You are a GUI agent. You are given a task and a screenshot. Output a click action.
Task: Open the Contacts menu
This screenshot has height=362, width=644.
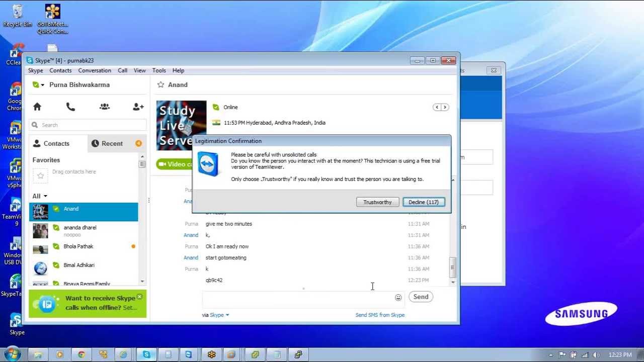60,70
